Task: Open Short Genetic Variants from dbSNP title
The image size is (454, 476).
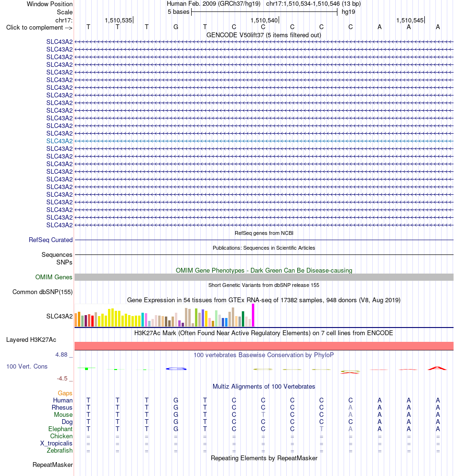Action: [x=264, y=285]
